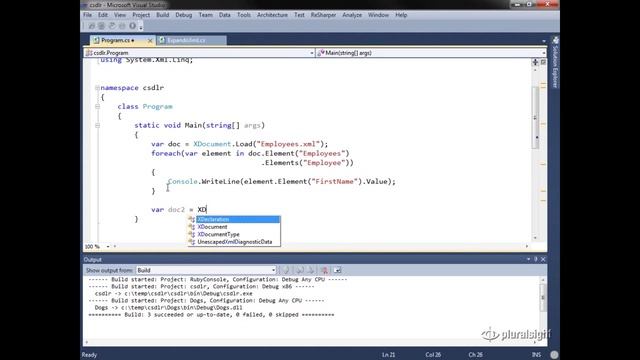
Task: Open the ReSharper menu
Action: [x=323, y=15]
